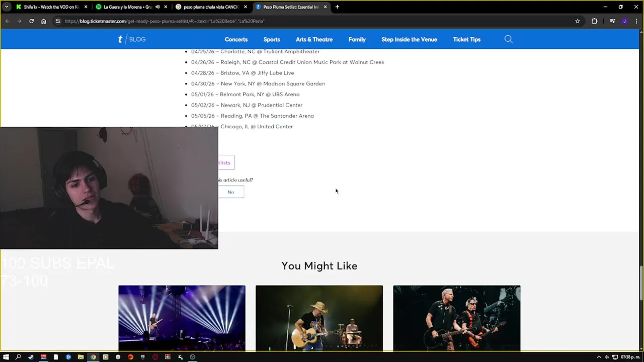View site information icon in address bar

(58, 21)
